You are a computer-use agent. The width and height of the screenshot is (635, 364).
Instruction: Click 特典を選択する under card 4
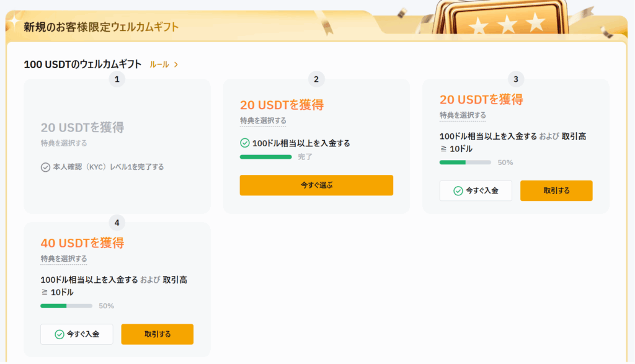point(64,259)
